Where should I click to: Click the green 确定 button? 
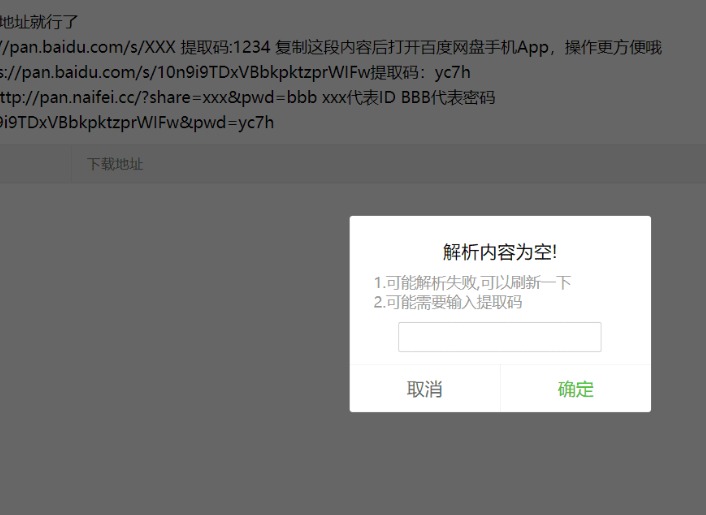pos(575,389)
